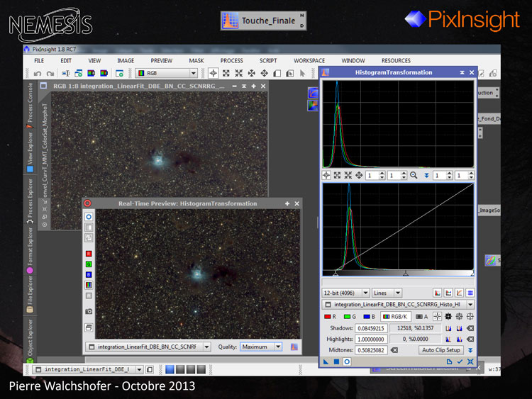Open the Quality Maximum dropdown

[x=261, y=347]
